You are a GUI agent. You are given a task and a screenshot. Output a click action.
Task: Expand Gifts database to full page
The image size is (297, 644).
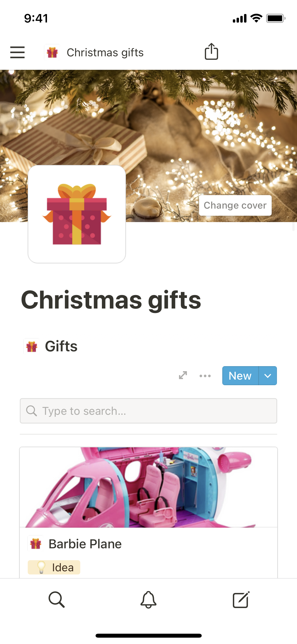[183, 375]
